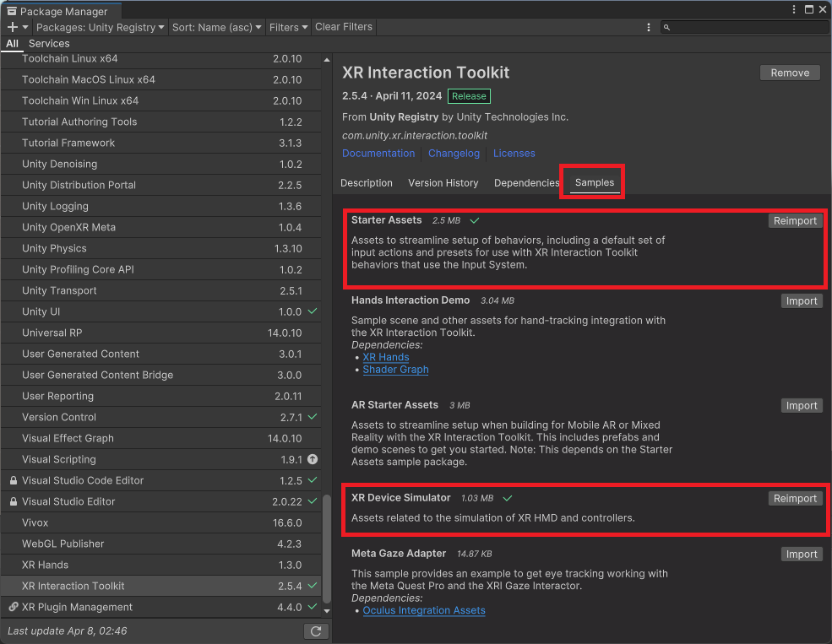Open the Shader Graph dependency link
The image size is (832, 644).
(x=396, y=370)
